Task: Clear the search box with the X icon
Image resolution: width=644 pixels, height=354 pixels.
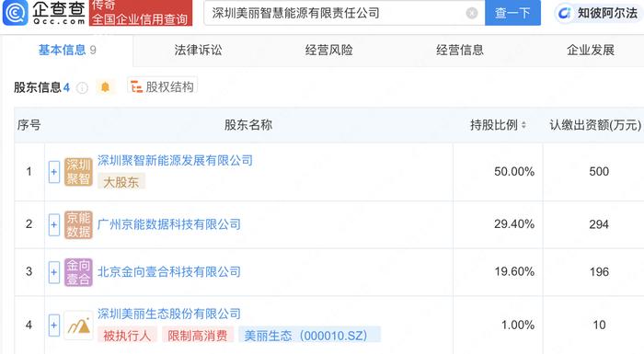Action: point(471,13)
